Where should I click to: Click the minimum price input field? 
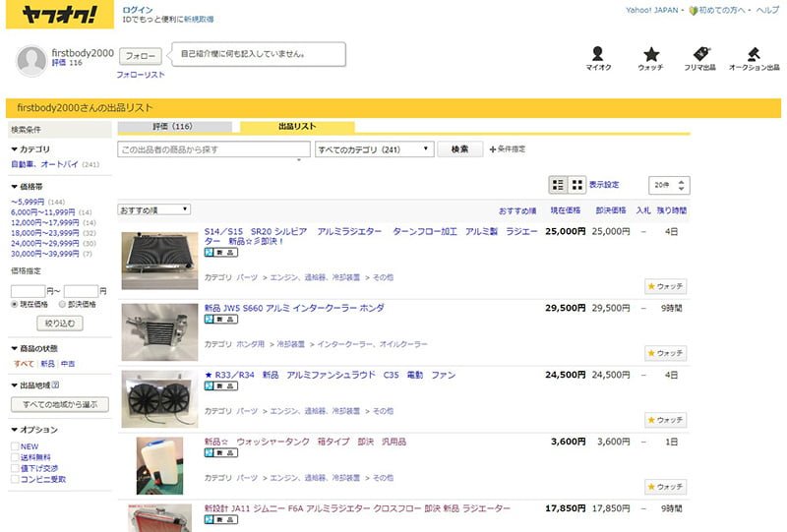pos(29,291)
